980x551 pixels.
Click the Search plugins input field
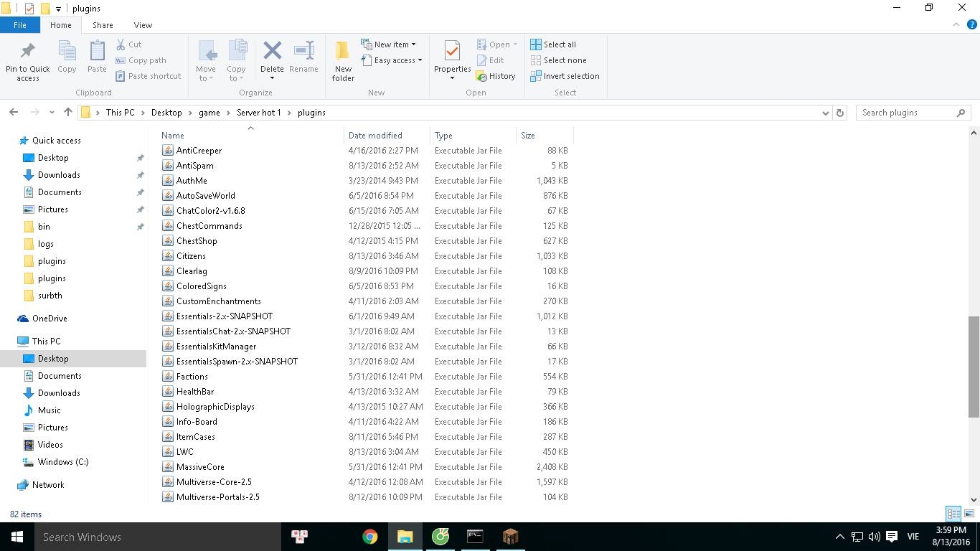pos(907,113)
